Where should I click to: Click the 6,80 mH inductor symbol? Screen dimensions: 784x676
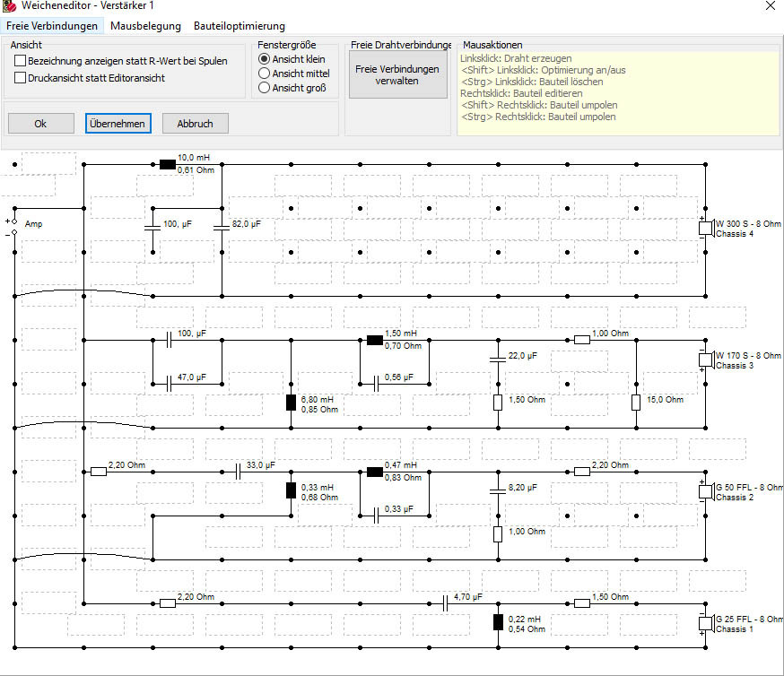point(291,403)
